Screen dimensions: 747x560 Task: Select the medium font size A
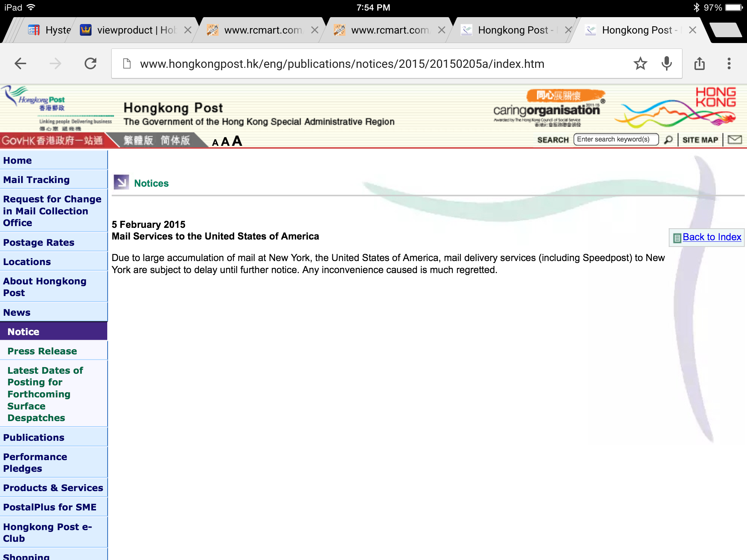225,141
